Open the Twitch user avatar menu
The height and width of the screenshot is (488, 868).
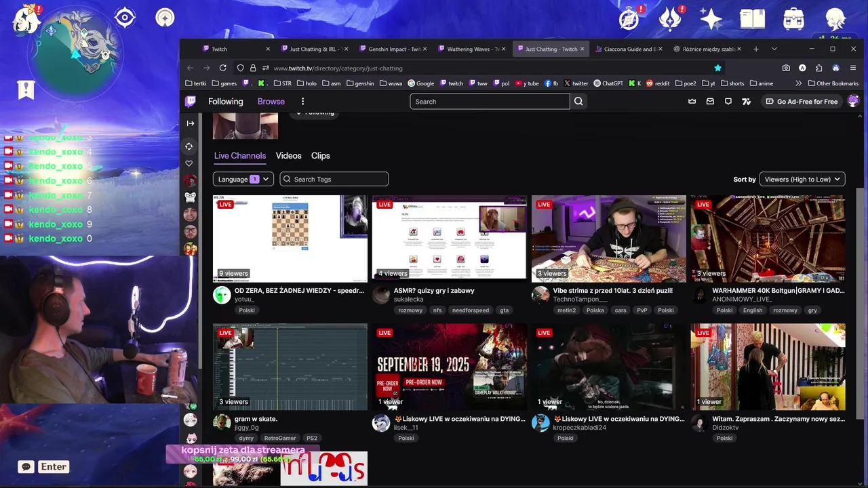click(853, 101)
